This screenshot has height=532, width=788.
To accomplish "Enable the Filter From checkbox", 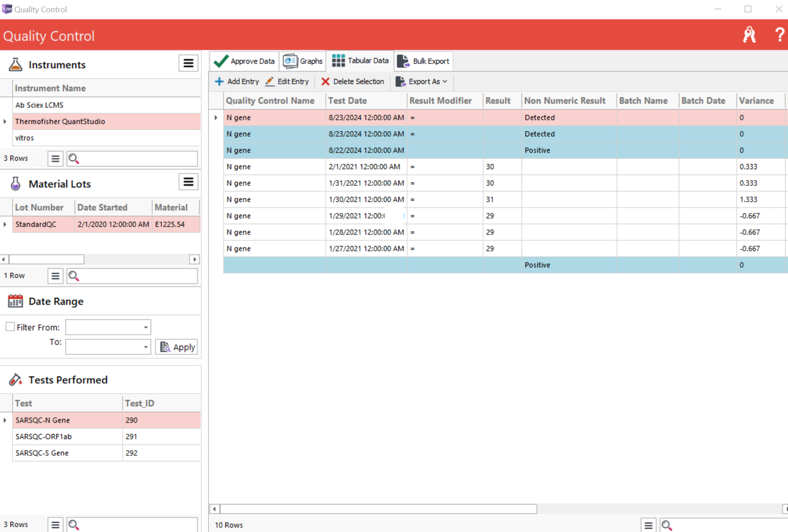I will 10,327.
